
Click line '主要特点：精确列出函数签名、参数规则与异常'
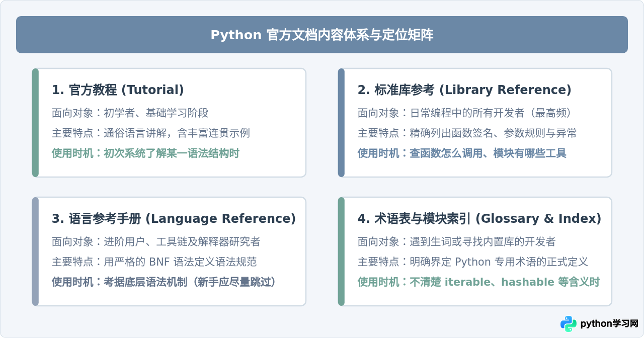[x=467, y=133]
